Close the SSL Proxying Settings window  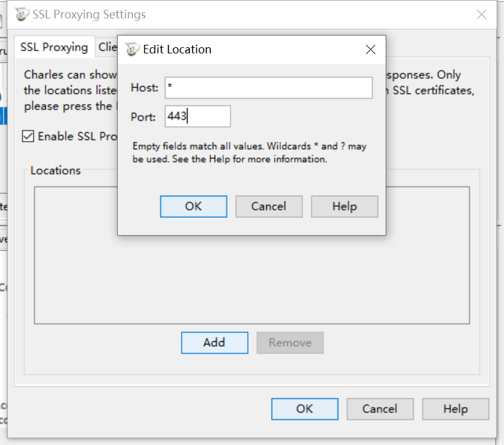[x=481, y=15]
